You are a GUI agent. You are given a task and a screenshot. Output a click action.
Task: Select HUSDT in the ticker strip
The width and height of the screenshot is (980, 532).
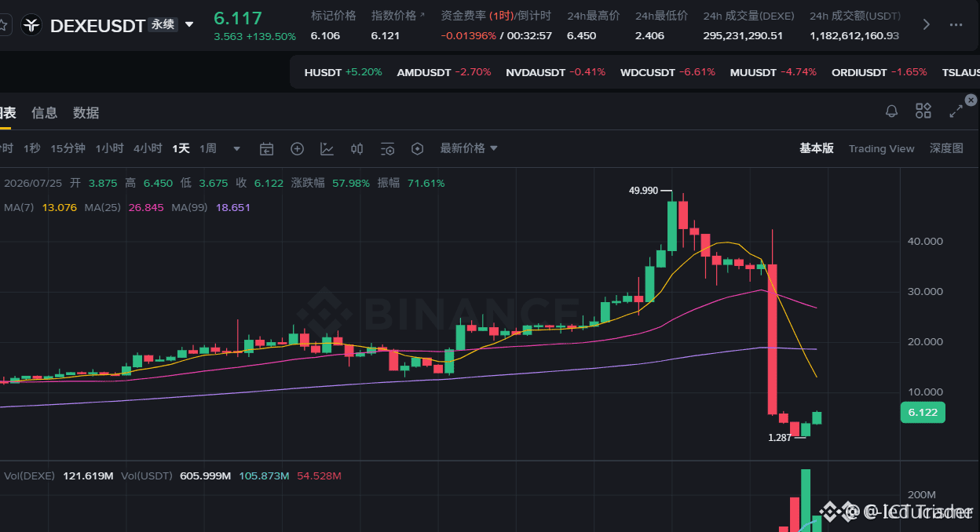343,72
